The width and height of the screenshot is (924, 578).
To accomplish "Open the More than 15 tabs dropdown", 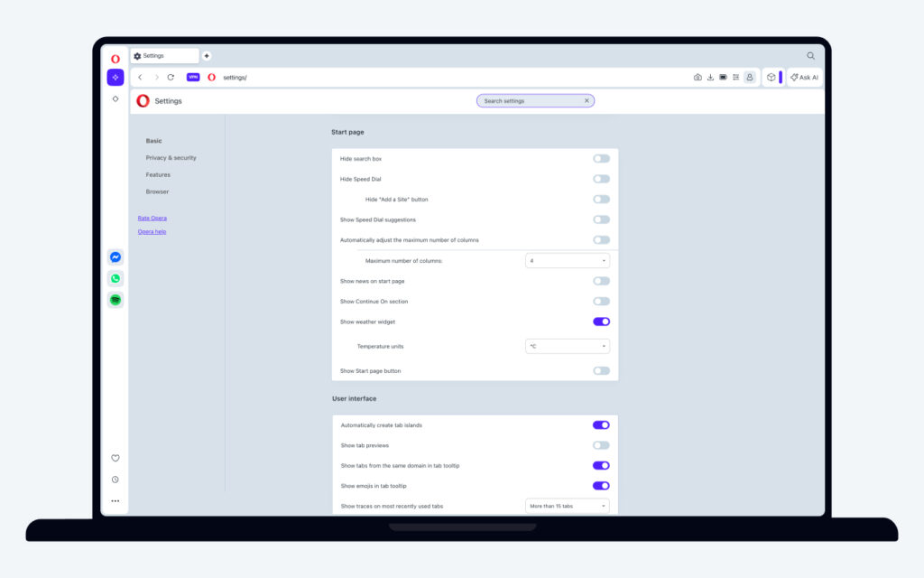I will click(567, 506).
